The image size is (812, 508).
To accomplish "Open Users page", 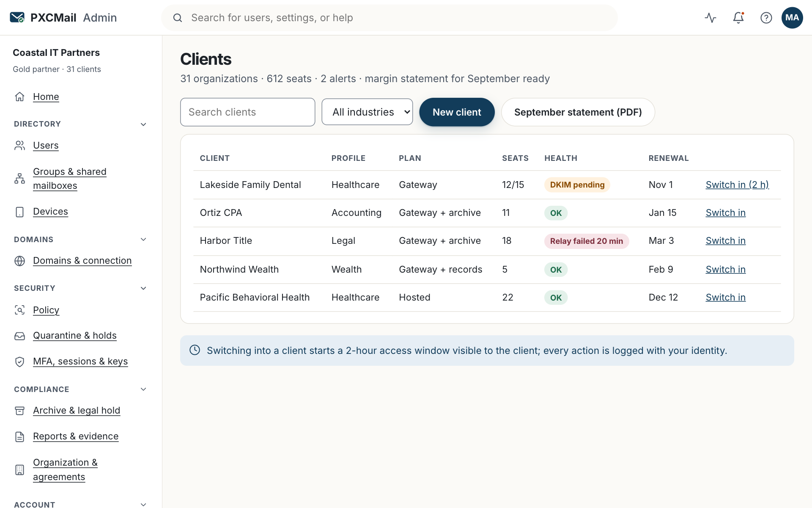I will coord(46,145).
